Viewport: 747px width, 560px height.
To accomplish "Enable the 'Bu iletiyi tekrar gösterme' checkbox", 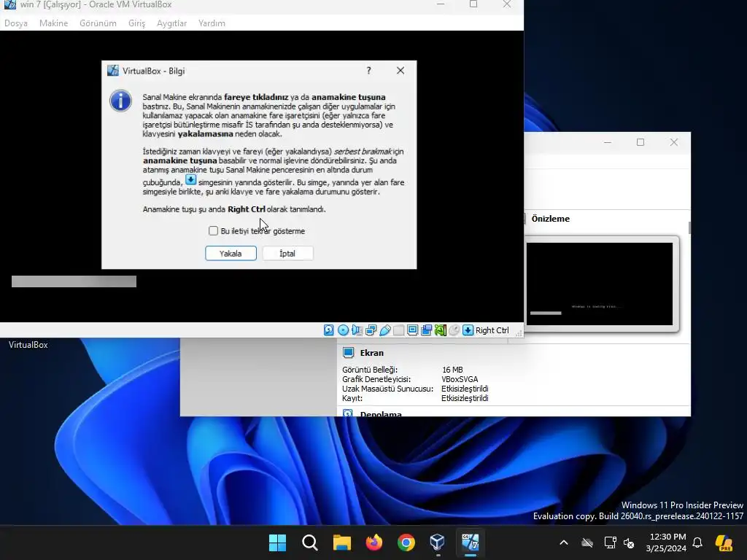I will 213,231.
